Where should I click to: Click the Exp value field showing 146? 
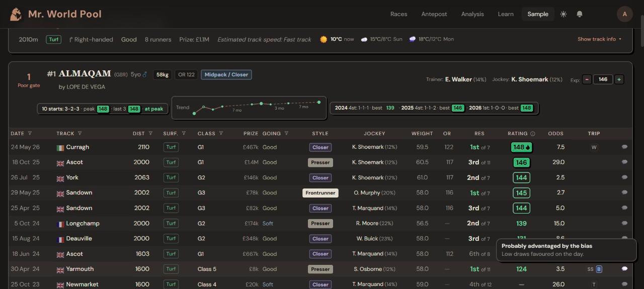click(603, 79)
